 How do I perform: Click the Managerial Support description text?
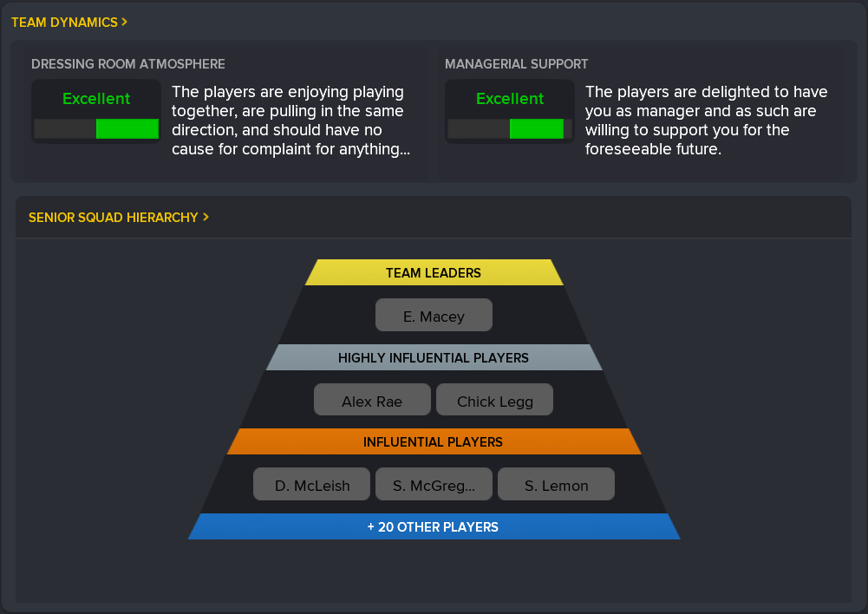706,121
